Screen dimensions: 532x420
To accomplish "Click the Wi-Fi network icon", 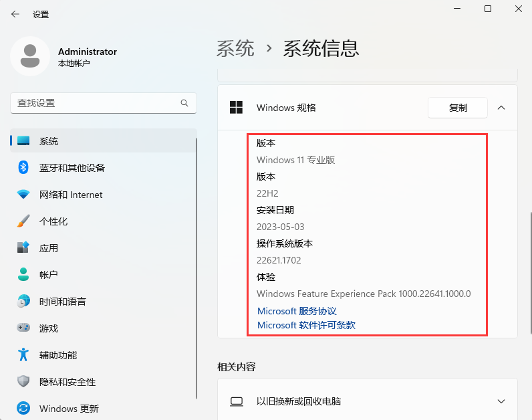I will tap(23, 194).
